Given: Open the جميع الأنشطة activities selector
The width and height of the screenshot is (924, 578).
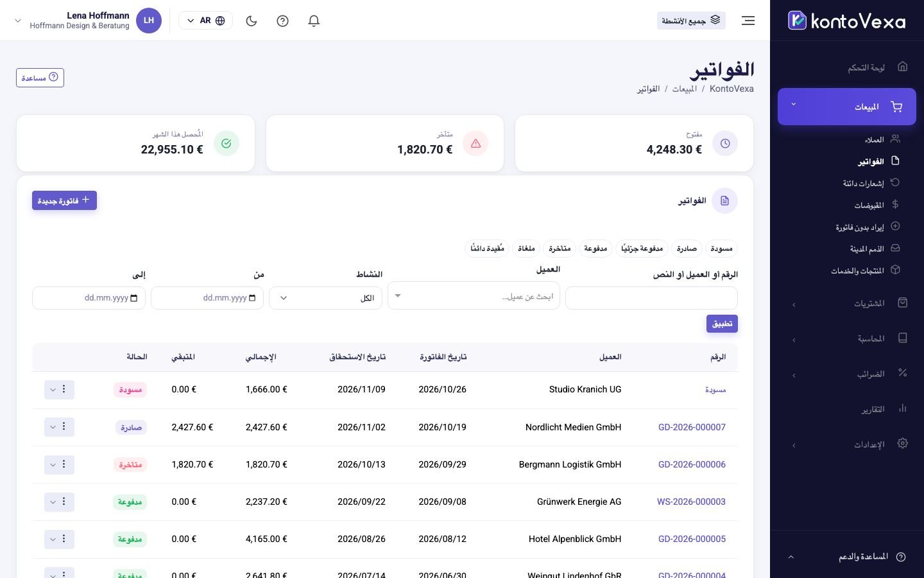Looking at the screenshot, I should pyautogui.click(x=691, y=21).
